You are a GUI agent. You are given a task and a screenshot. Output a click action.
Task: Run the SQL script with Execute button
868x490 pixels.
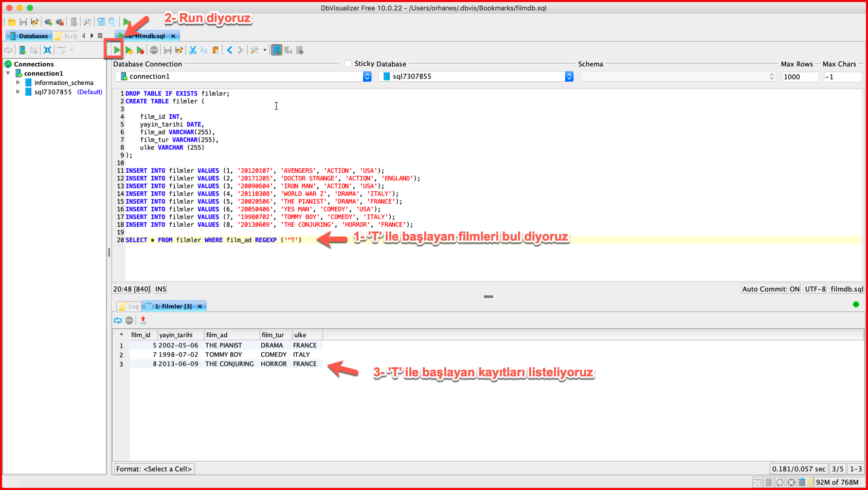[117, 50]
